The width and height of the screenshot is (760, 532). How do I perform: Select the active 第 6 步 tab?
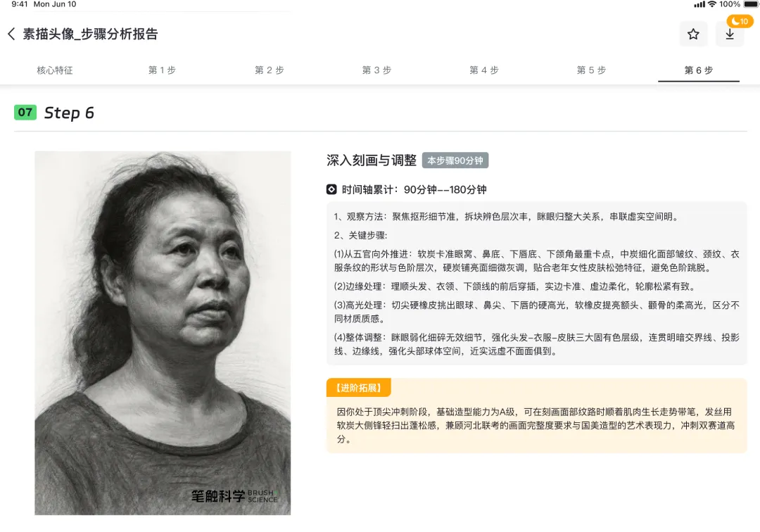(699, 70)
